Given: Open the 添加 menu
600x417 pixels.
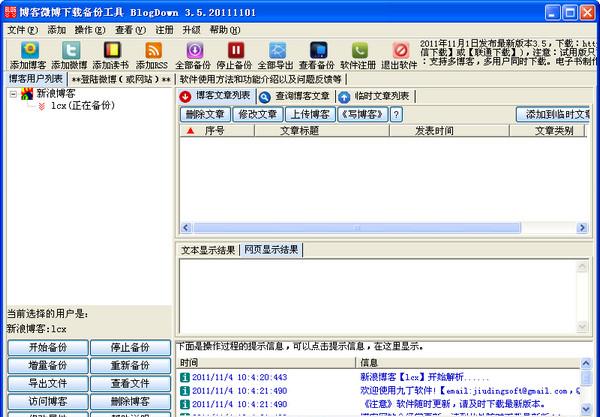Looking at the screenshot, I should pos(57,30).
